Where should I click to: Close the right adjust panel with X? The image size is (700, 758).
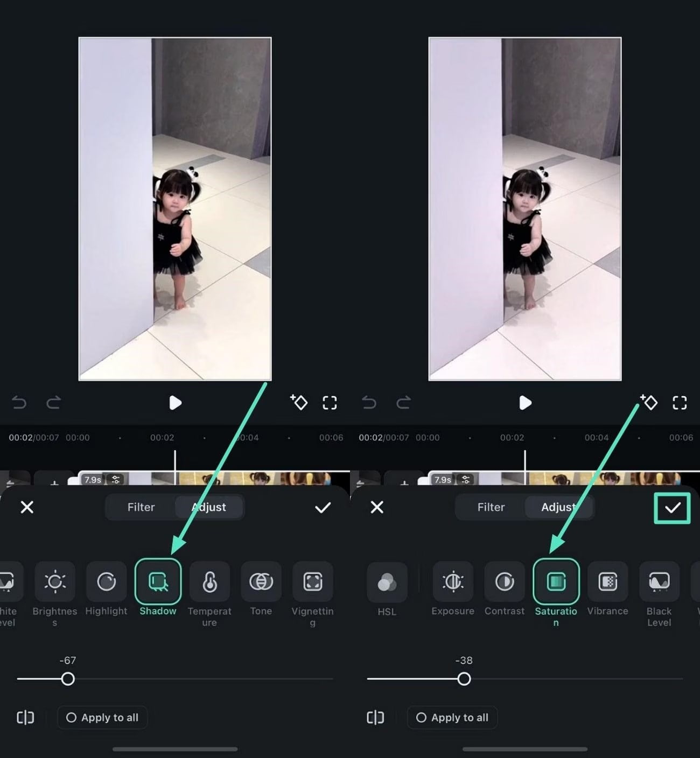(x=377, y=507)
